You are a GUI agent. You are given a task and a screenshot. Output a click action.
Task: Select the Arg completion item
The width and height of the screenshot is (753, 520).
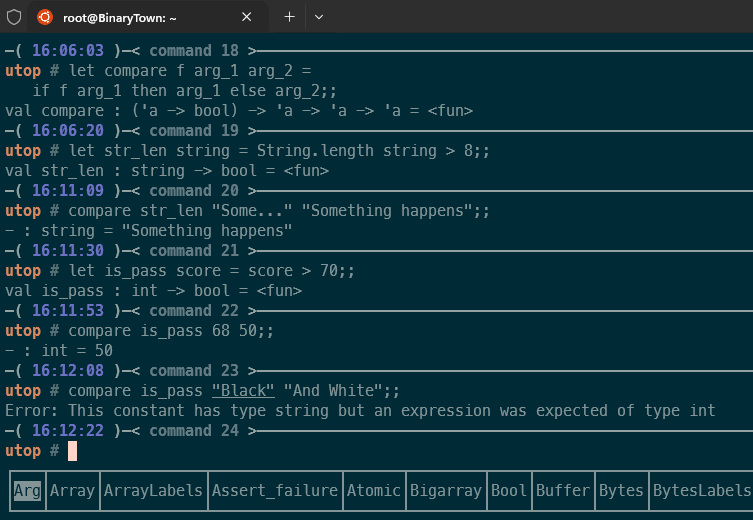point(27,491)
